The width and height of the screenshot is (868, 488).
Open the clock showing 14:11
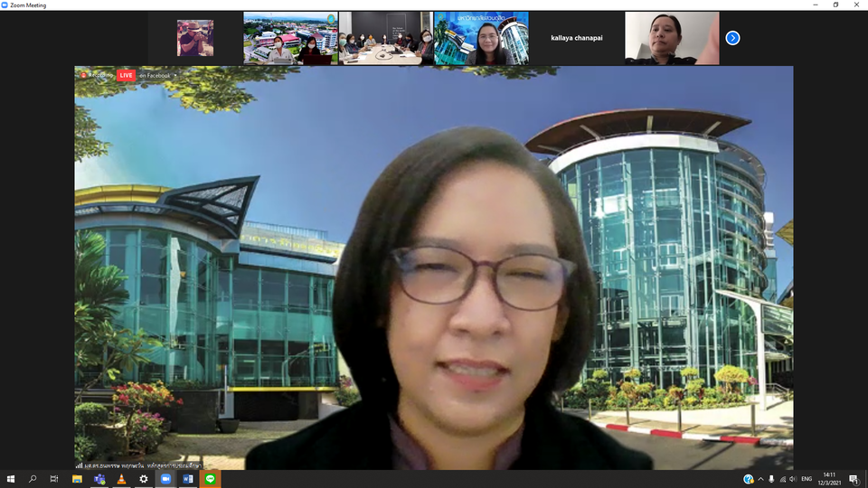pos(830,479)
